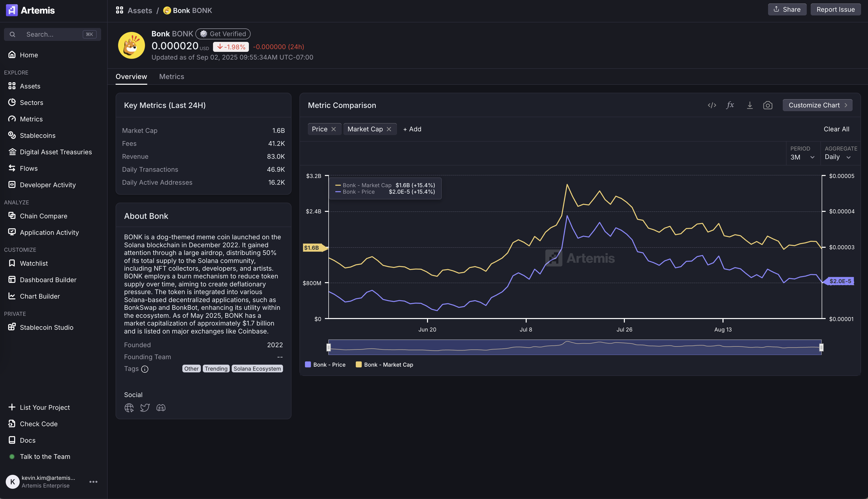Open user account options menu
This screenshot has width=868, height=499.
point(93,482)
